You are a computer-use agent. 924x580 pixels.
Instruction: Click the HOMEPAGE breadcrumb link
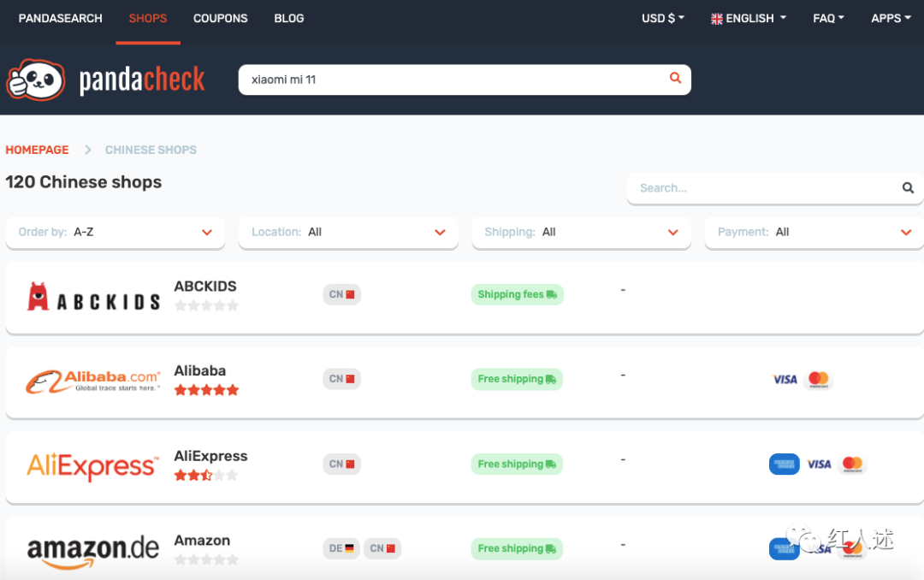coord(37,150)
